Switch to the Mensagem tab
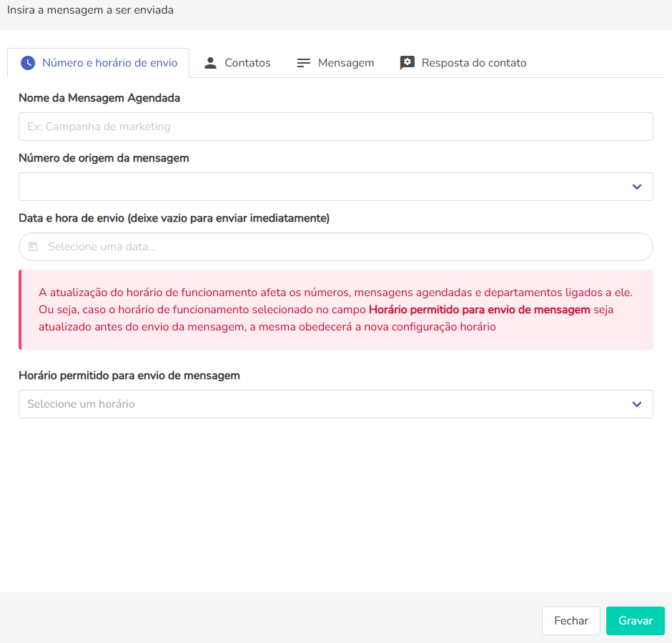Viewport: 672px width, 643px height. (x=336, y=63)
